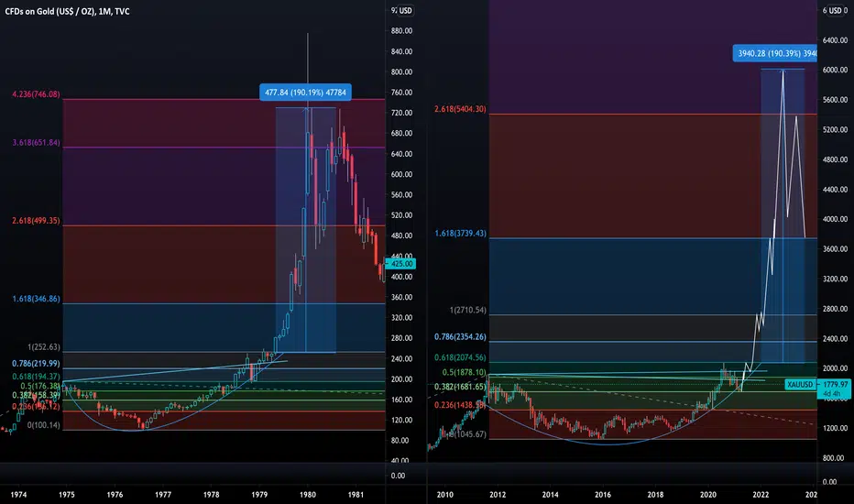The width and height of the screenshot is (854, 504).
Task: Click year 1979 on the time axis
Action: tap(259, 495)
